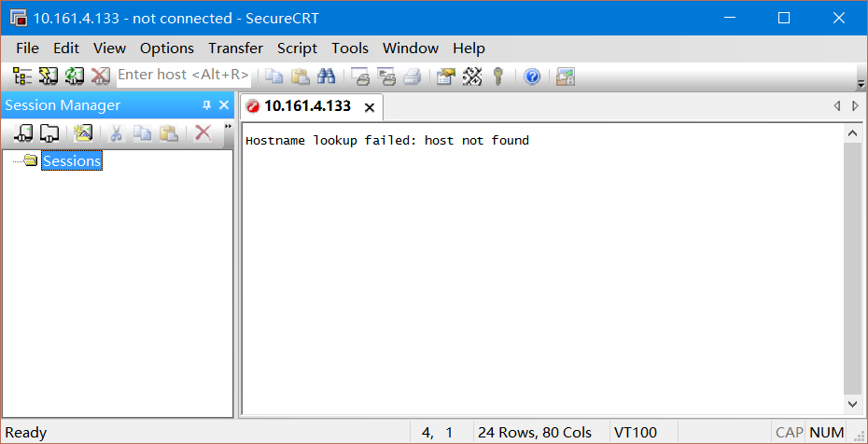Switch to the 10.161.4.133 session tab

(x=307, y=106)
